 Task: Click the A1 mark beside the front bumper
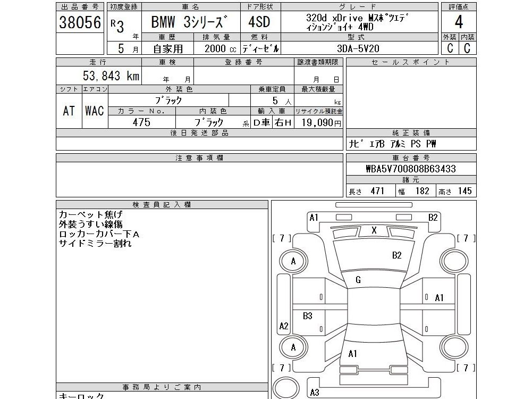coord(314,218)
